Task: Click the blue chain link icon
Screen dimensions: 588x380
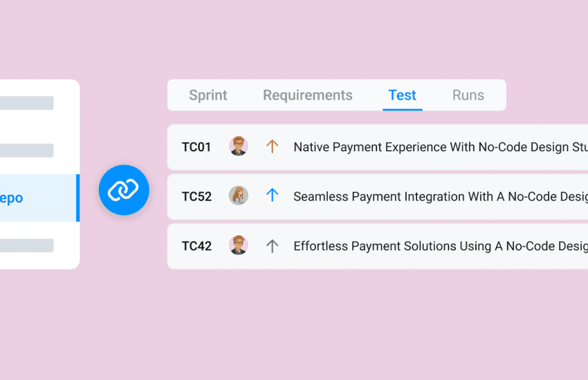Action: pyautogui.click(x=124, y=190)
